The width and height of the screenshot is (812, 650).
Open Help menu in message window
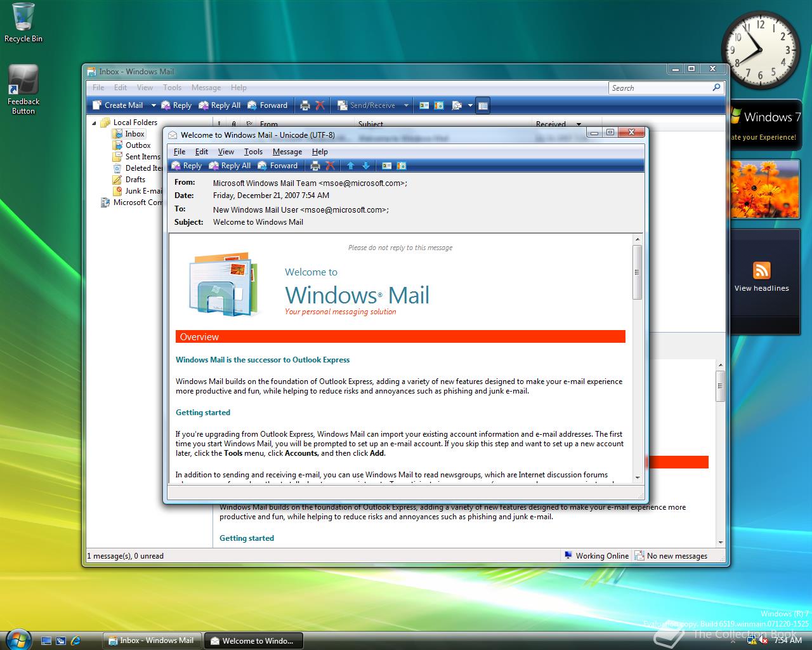coord(320,152)
